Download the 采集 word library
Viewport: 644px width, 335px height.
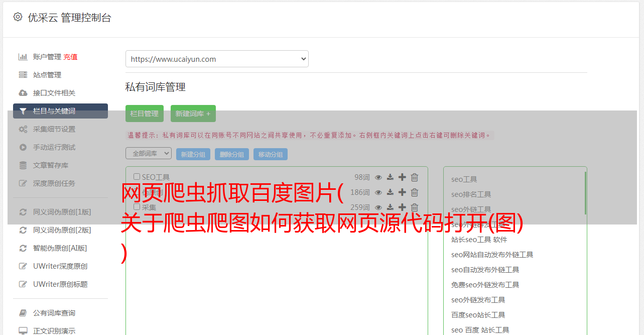coord(390,207)
